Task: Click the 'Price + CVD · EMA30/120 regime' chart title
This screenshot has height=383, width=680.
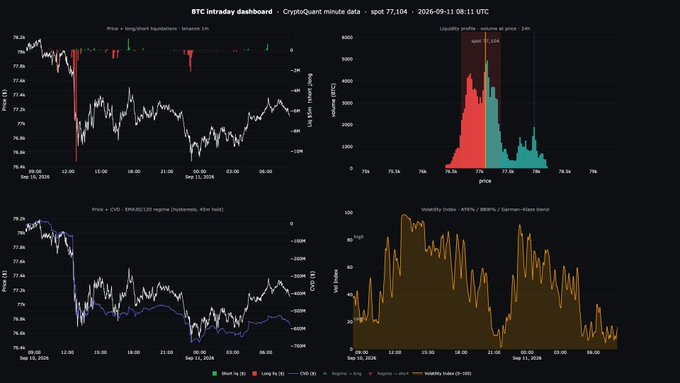Action: click(157, 210)
